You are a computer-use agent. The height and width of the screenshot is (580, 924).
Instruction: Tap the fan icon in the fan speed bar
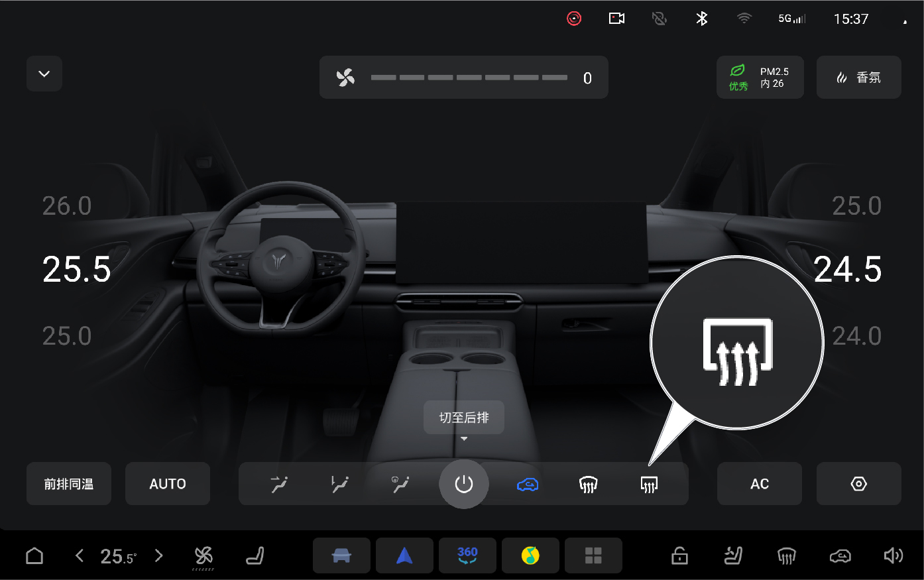[345, 78]
